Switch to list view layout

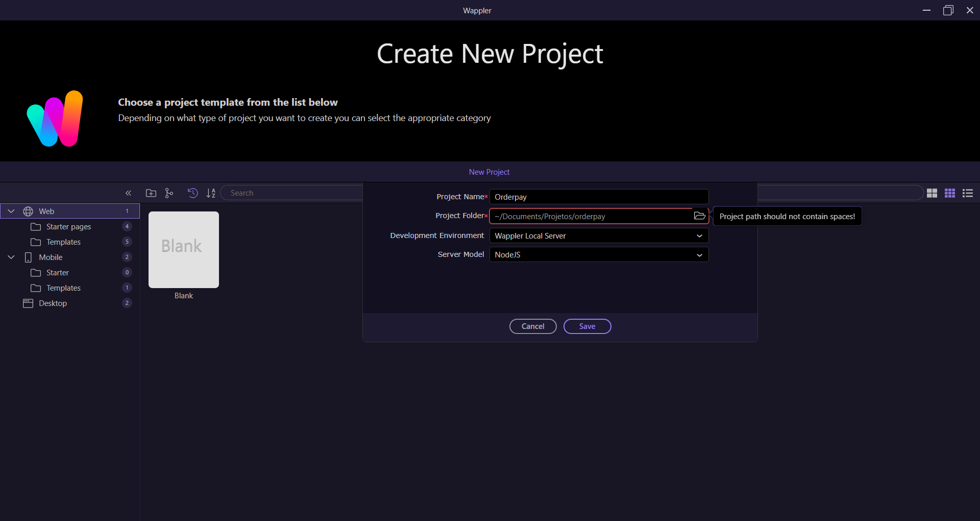point(967,193)
